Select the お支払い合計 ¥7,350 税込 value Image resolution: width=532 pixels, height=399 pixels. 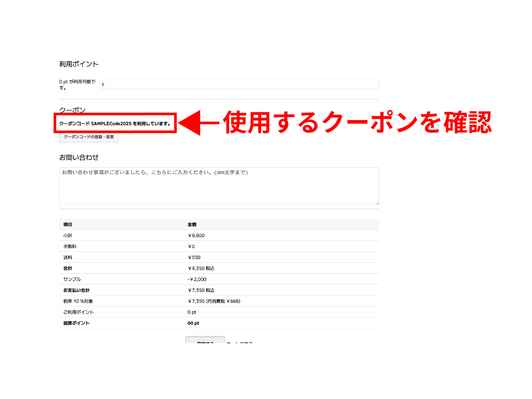[201, 290]
